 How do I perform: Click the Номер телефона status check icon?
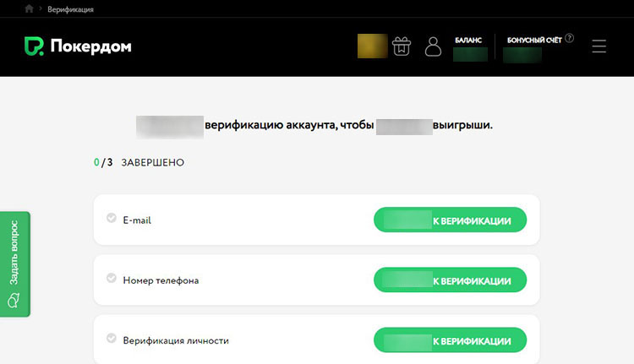point(112,278)
